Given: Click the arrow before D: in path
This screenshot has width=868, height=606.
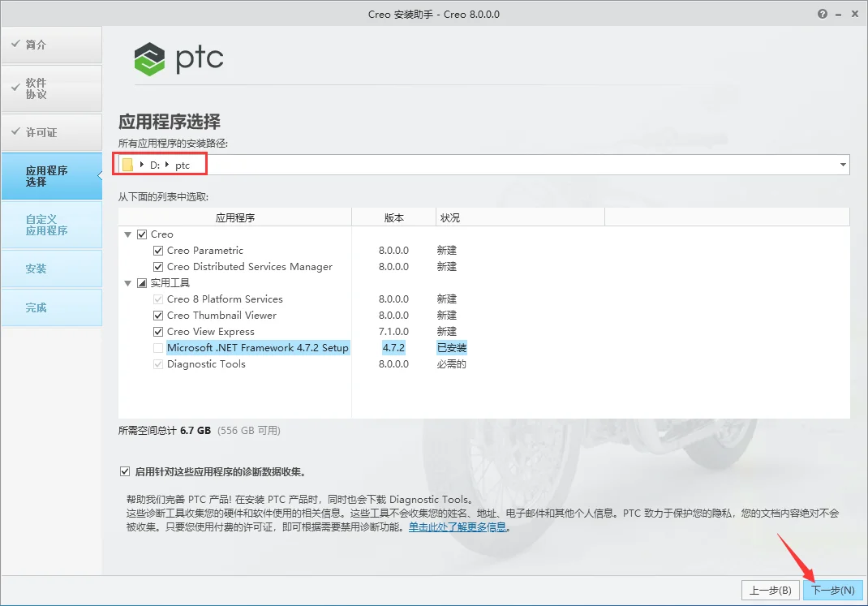Looking at the screenshot, I should click(142, 165).
